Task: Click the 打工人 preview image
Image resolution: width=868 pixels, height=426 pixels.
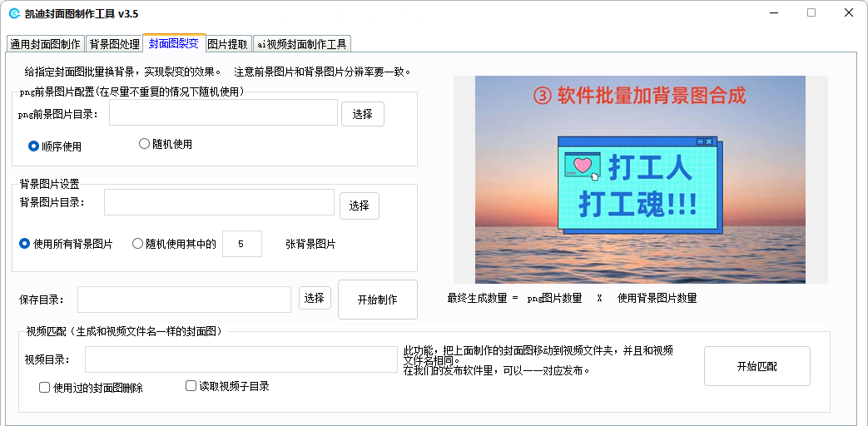Action: coord(640,180)
